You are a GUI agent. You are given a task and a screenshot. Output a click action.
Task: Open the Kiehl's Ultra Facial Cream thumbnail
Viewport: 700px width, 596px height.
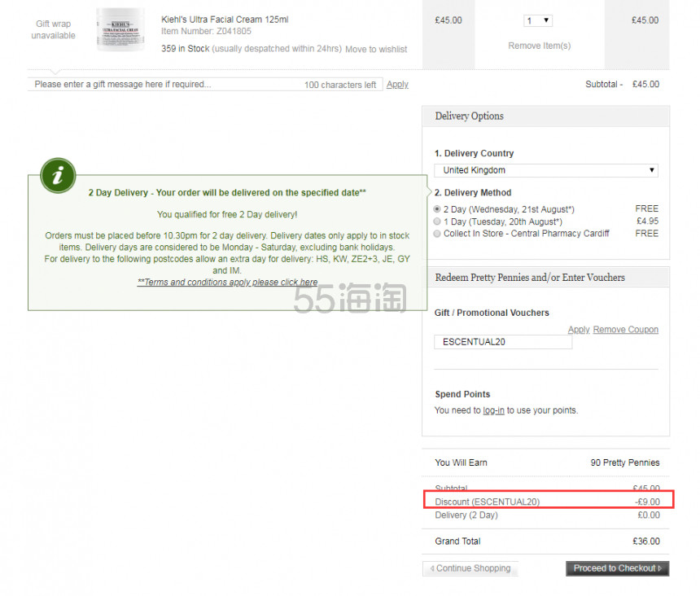pos(120,30)
